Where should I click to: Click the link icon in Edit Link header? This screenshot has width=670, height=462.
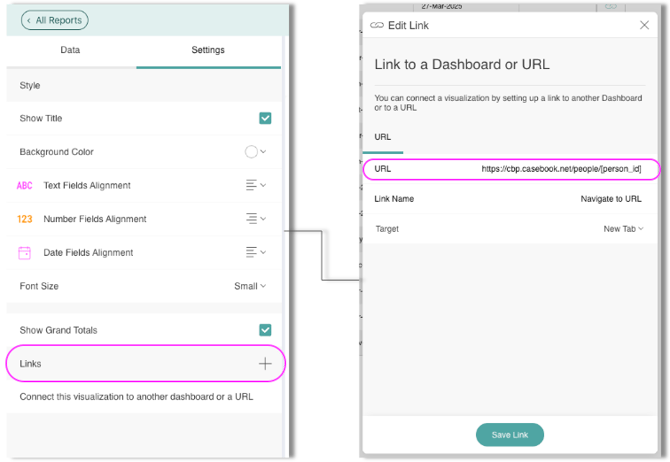pos(377,25)
